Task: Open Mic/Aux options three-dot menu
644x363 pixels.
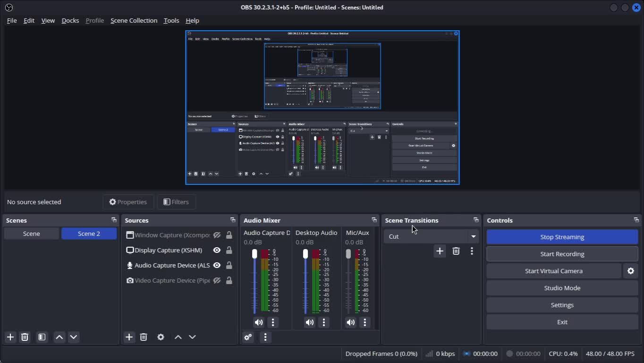Action: tap(364, 322)
